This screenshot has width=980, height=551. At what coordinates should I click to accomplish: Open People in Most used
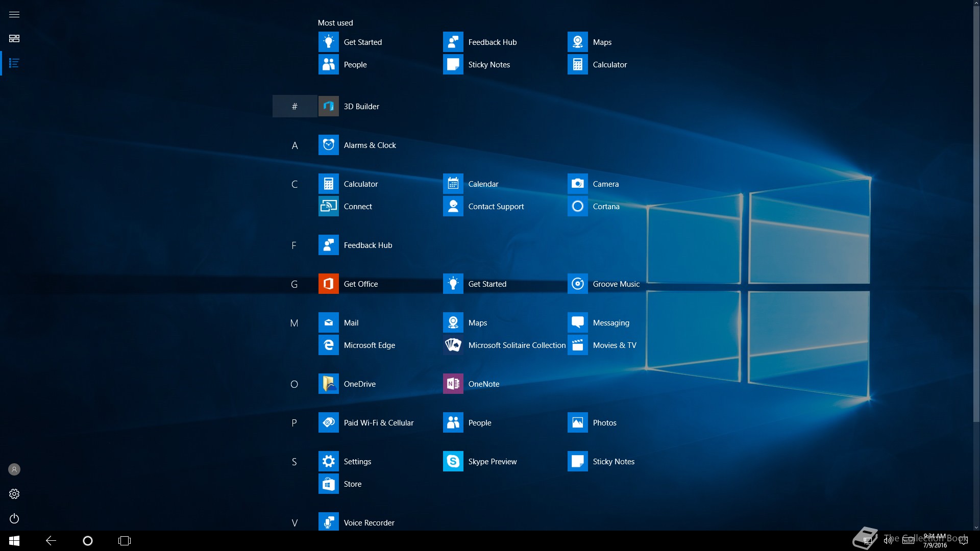(342, 64)
